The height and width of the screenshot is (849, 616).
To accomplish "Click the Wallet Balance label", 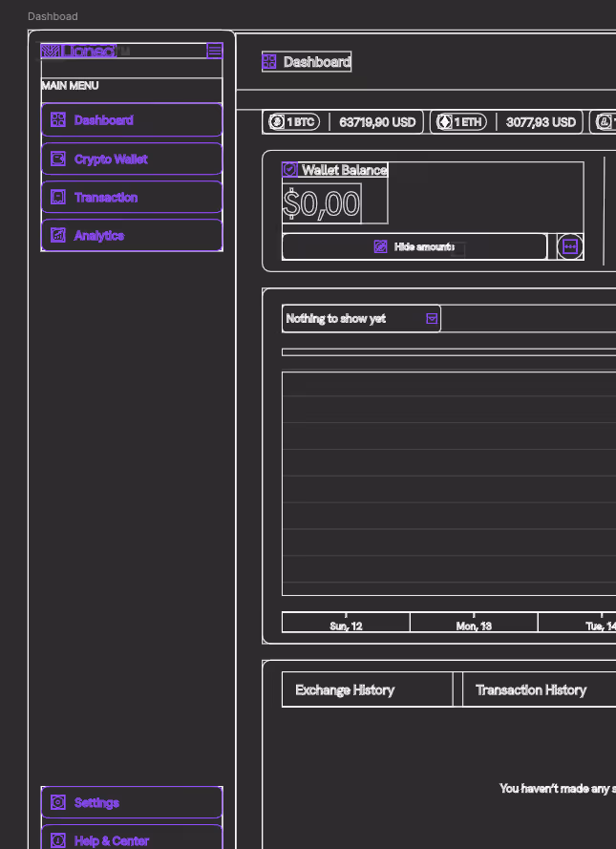I will pyautogui.click(x=344, y=170).
